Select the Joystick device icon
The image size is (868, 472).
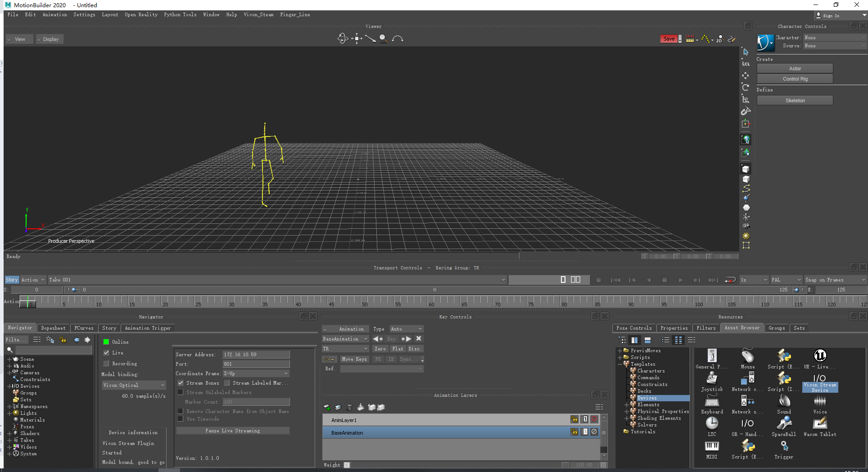(x=712, y=379)
